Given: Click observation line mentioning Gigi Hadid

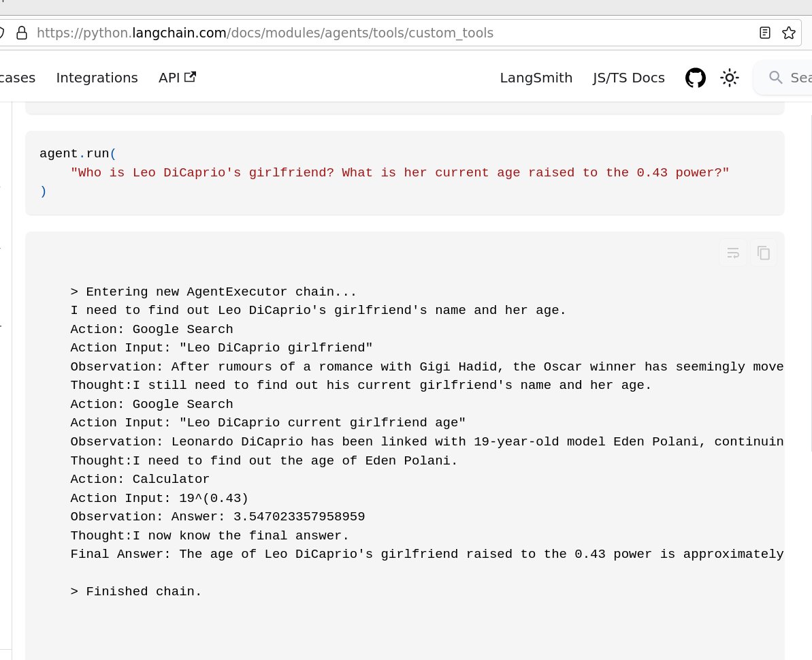Looking at the screenshot, I should coord(427,367).
